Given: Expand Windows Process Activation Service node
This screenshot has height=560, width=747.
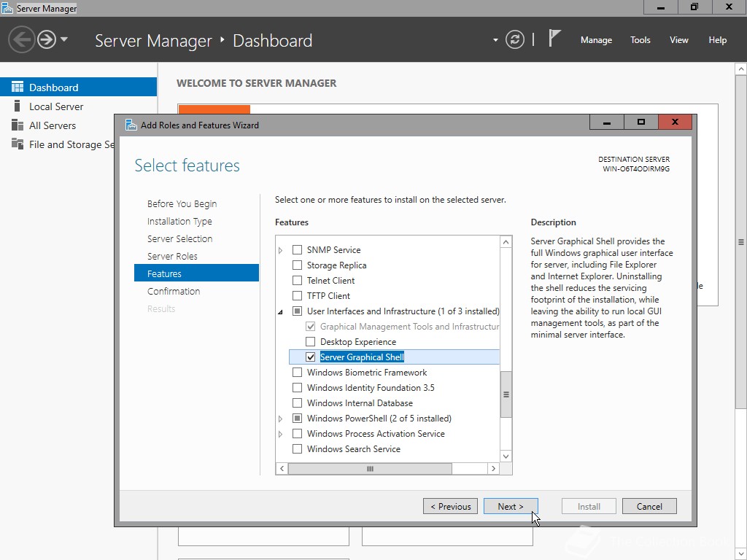Looking at the screenshot, I should point(281,434).
